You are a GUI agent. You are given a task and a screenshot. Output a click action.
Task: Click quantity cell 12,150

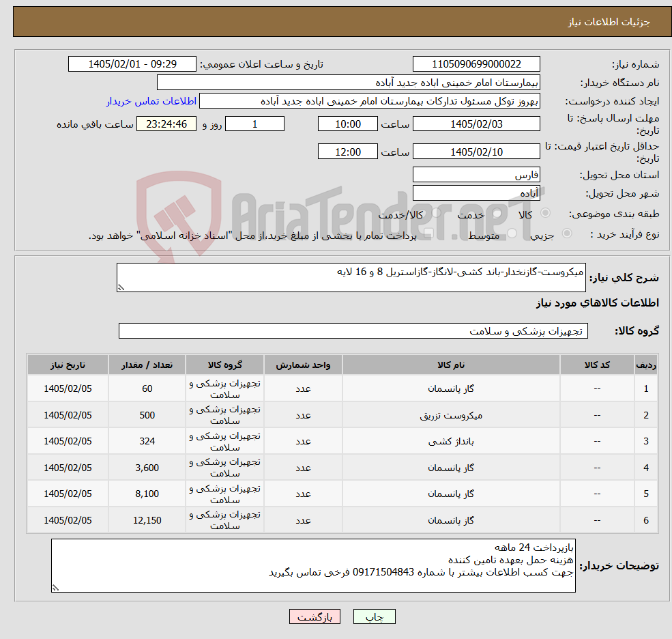pyautogui.click(x=147, y=520)
